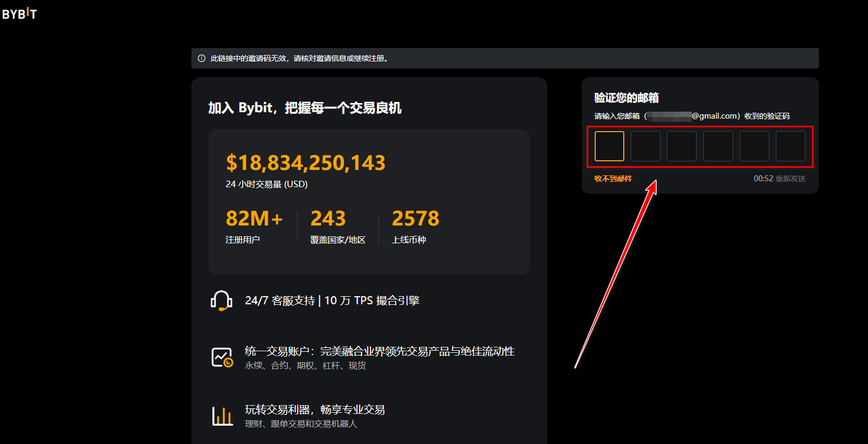Select the fifth verification code box
Image resolution: width=868 pixels, height=444 pixels.
point(754,146)
